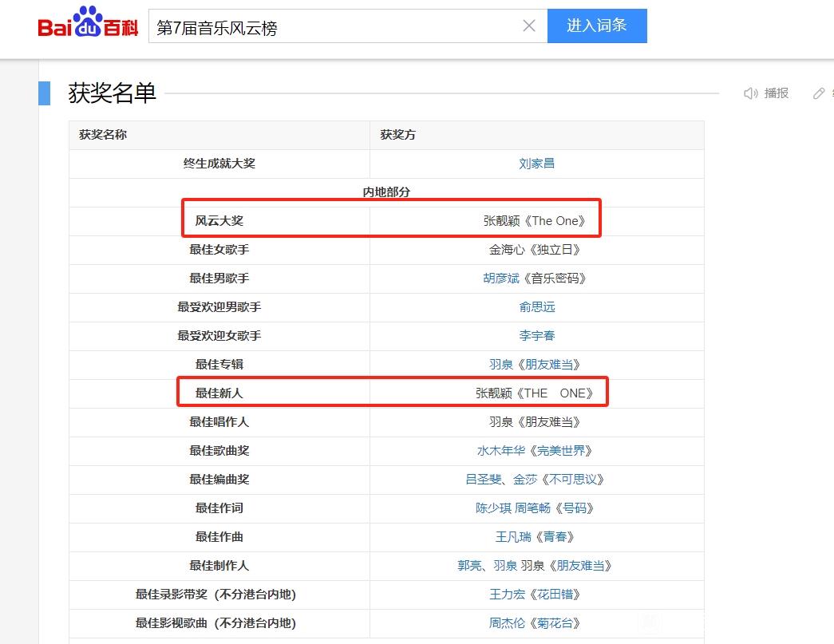Viewport: 834px width, 644px height.
Task: Select the 终生成就大奖 cell
Action: pos(219,164)
